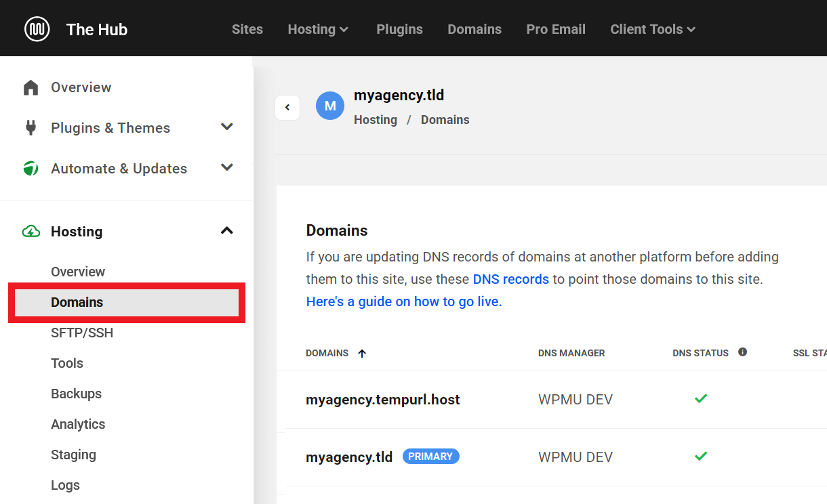Screen dimensions: 827x504
Task: Click the Automate & Updates label
Action: [119, 169]
